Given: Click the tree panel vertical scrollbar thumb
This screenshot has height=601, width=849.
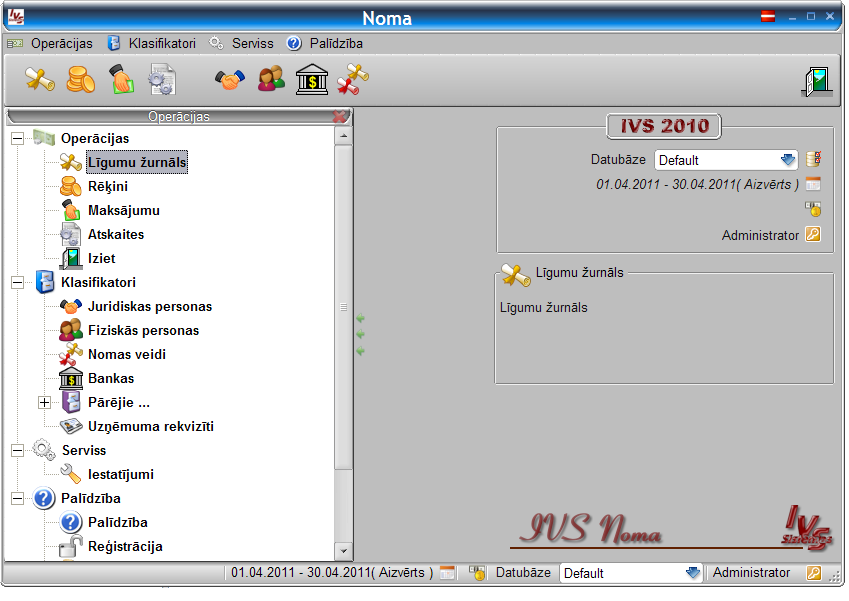Looking at the screenshot, I should pos(344,307).
